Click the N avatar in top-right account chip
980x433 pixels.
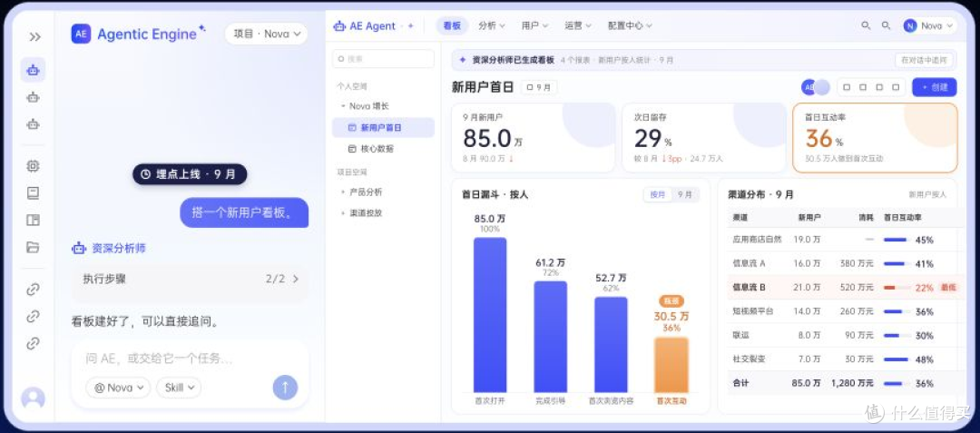click(x=910, y=25)
